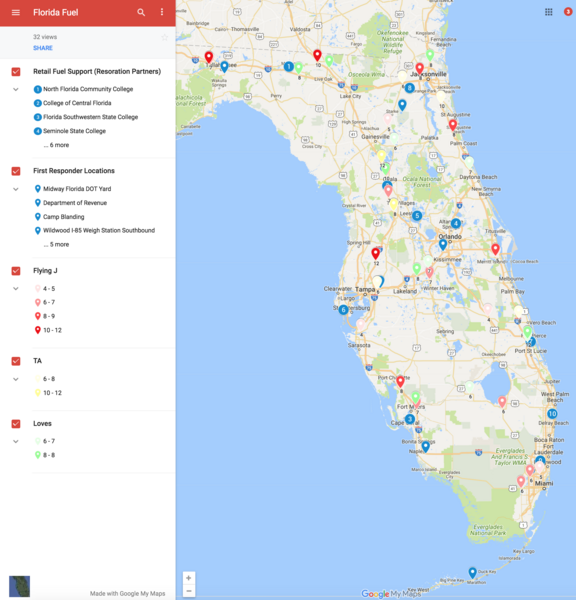Click TA 6 - 8 legend entry
The width and height of the screenshot is (576, 600).
45,379
